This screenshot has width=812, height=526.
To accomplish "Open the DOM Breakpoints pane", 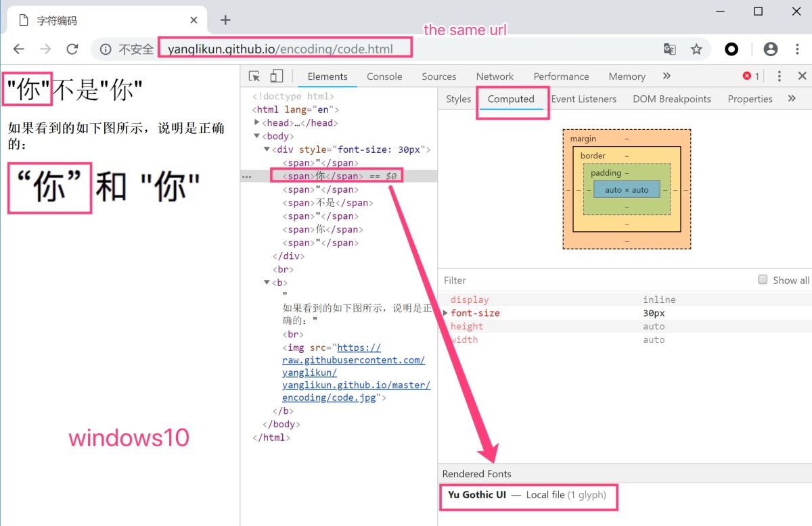I will 672,99.
